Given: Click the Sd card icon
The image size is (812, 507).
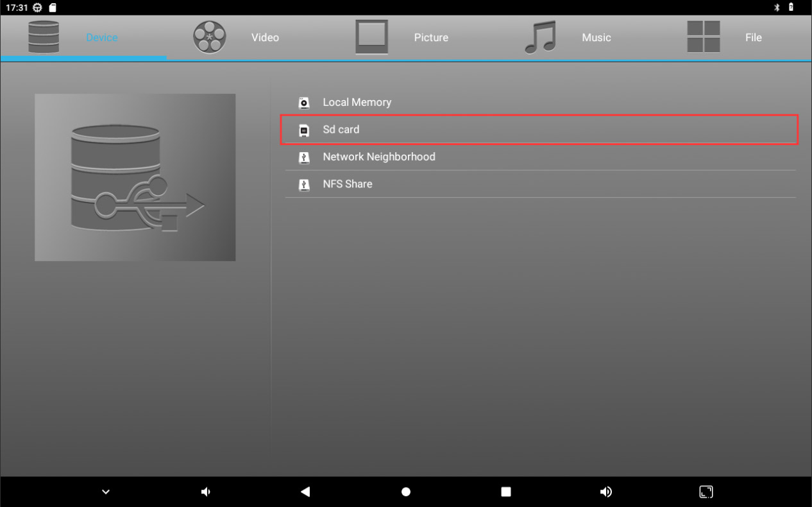Looking at the screenshot, I should (305, 130).
